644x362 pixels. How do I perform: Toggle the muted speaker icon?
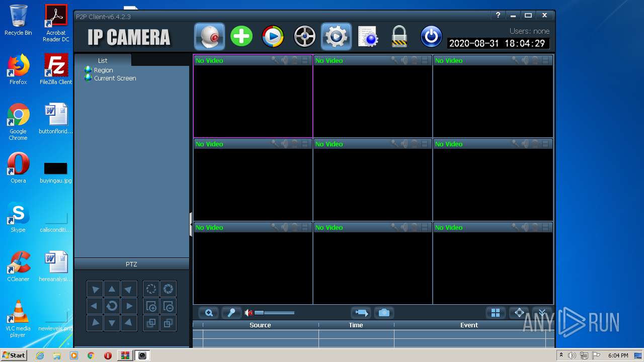click(249, 313)
